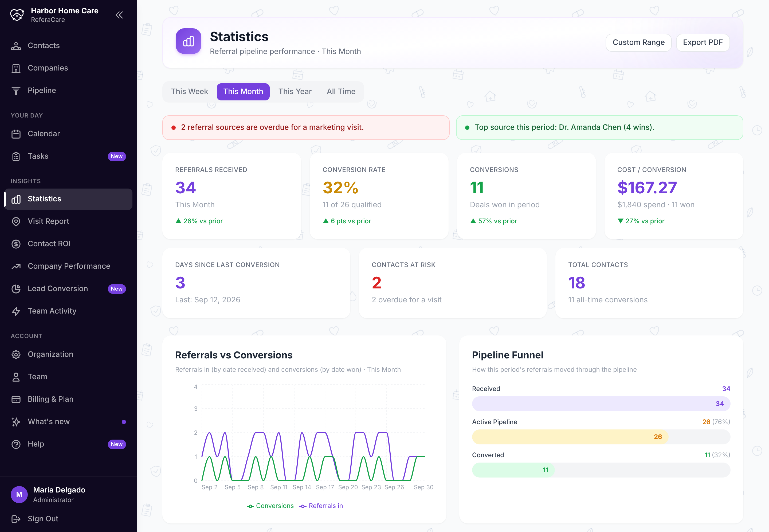Image resolution: width=769 pixels, height=532 pixels.
Task: Open the Custom Range picker
Action: tap(638, 42)
